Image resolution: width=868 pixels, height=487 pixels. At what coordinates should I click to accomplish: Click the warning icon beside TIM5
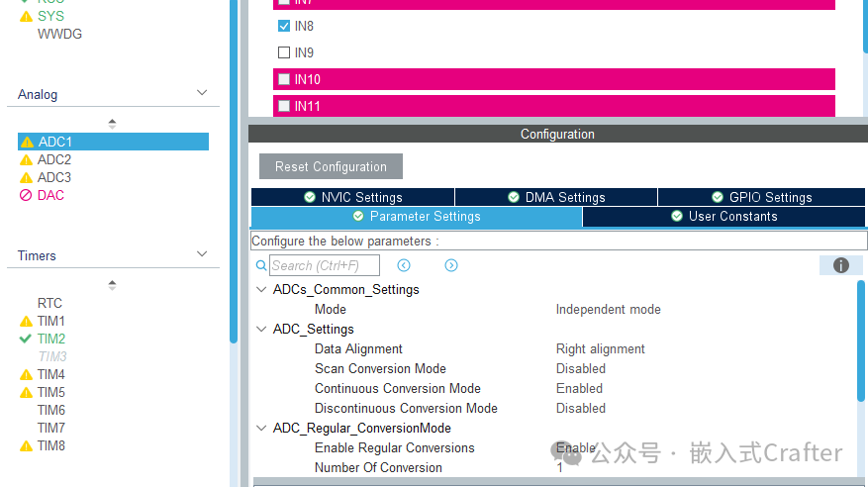coord(26,392)
